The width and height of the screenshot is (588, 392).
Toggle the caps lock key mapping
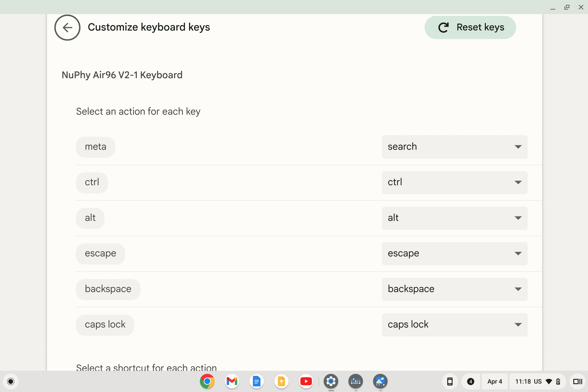pyautogui.click(x=455, y=325)
